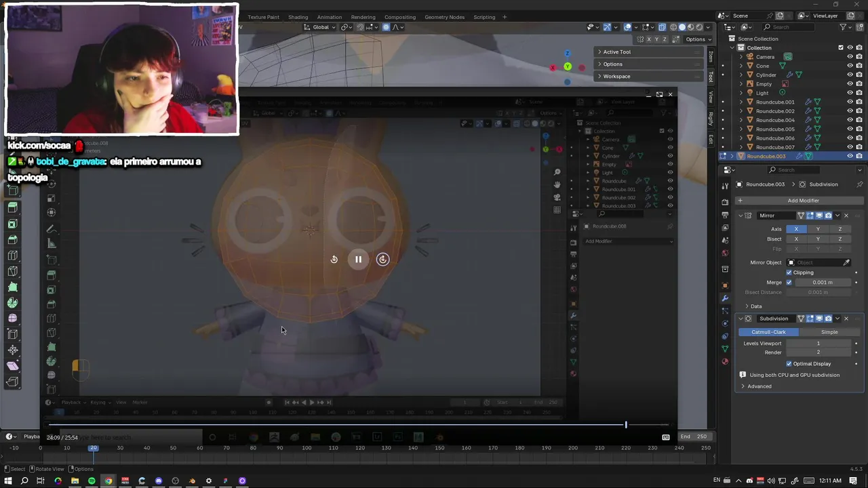Image resolution: width=868 pixels, height=488 pixels.
Task: Select the Edge Slide tool in left toolbar
Action: pos(12,334)
